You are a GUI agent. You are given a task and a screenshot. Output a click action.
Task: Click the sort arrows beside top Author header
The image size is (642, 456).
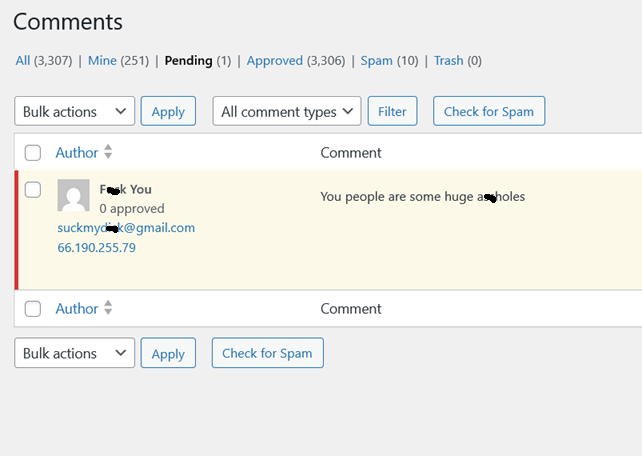[x=108, y=153]
